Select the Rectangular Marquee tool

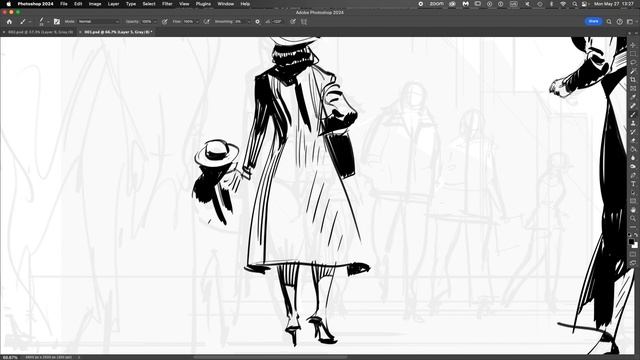pos(633,54)
